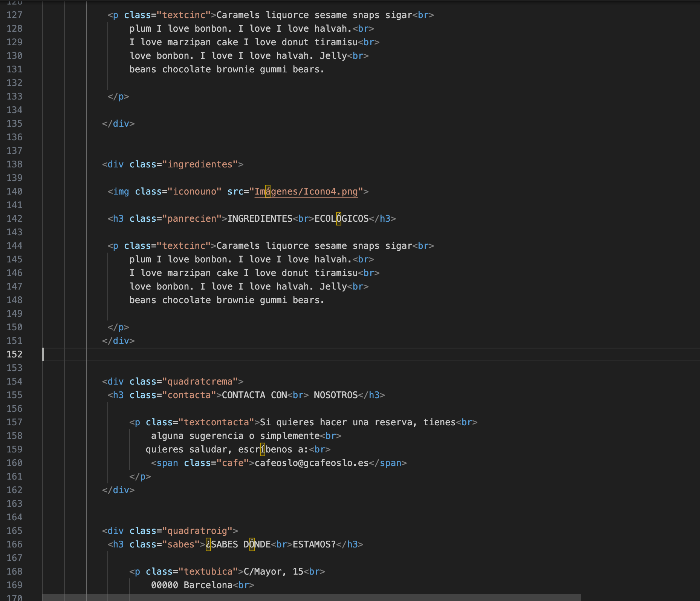Click "textcinc" on line 144

tap(184, 246)
